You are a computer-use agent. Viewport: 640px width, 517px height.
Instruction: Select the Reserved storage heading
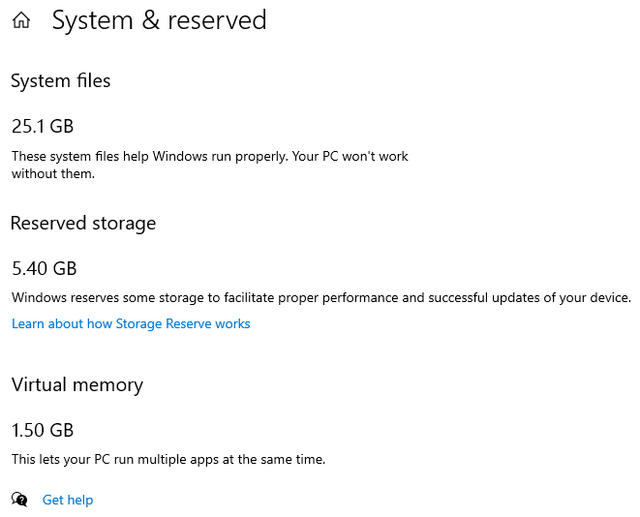coord(83,224)
